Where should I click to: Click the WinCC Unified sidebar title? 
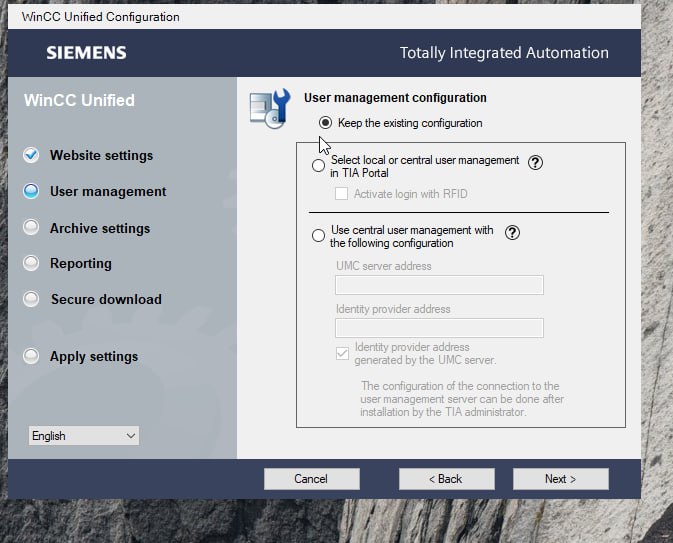tap(79, 100)
